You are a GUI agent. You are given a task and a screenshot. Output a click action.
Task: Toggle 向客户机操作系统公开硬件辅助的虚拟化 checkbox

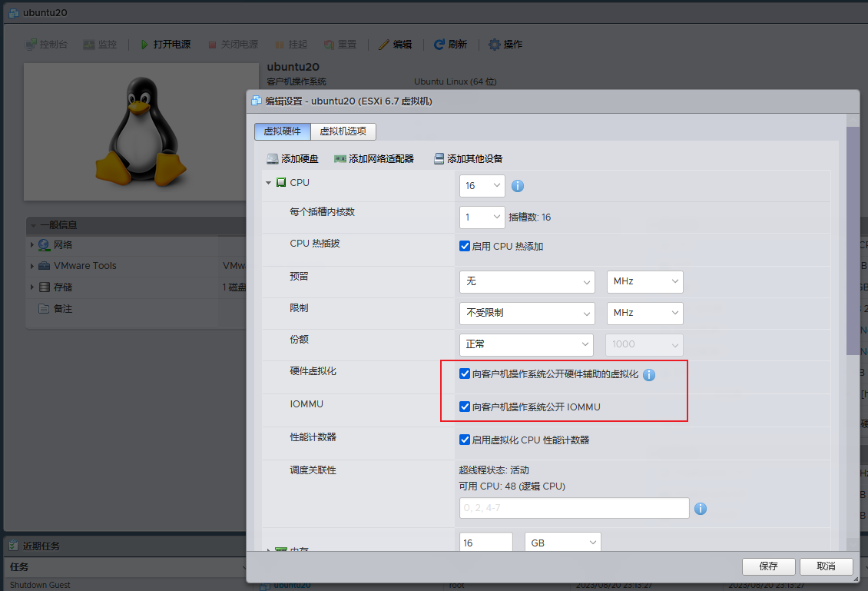coord(465,374)
